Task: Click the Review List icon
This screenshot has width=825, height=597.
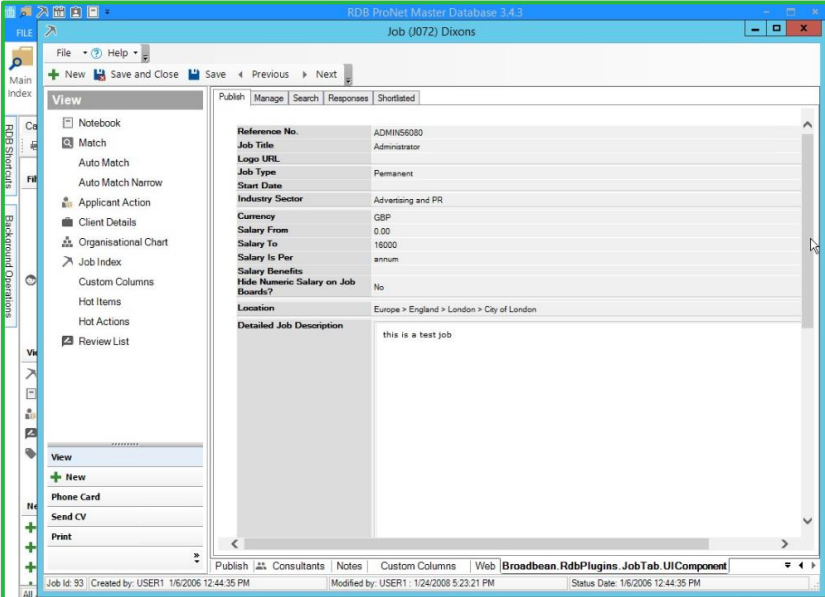Action: [x=67, y=341]
